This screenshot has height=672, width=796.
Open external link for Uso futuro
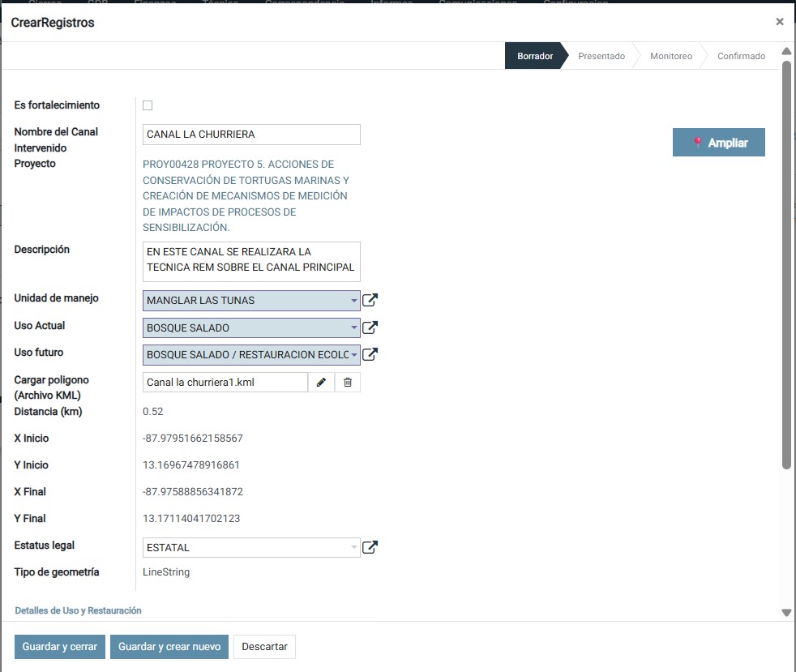(370, 354)
